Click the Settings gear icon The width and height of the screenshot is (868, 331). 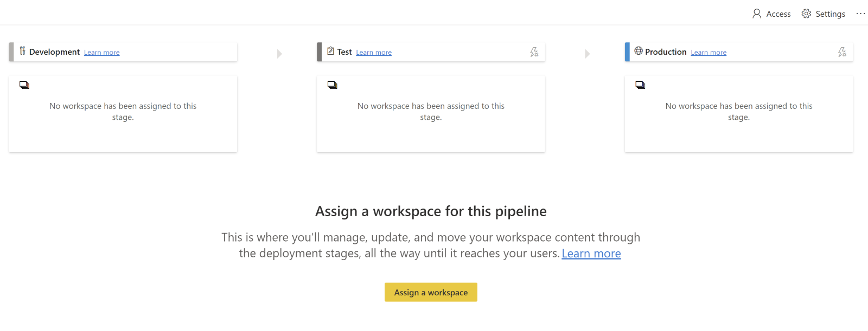(807, 14)
